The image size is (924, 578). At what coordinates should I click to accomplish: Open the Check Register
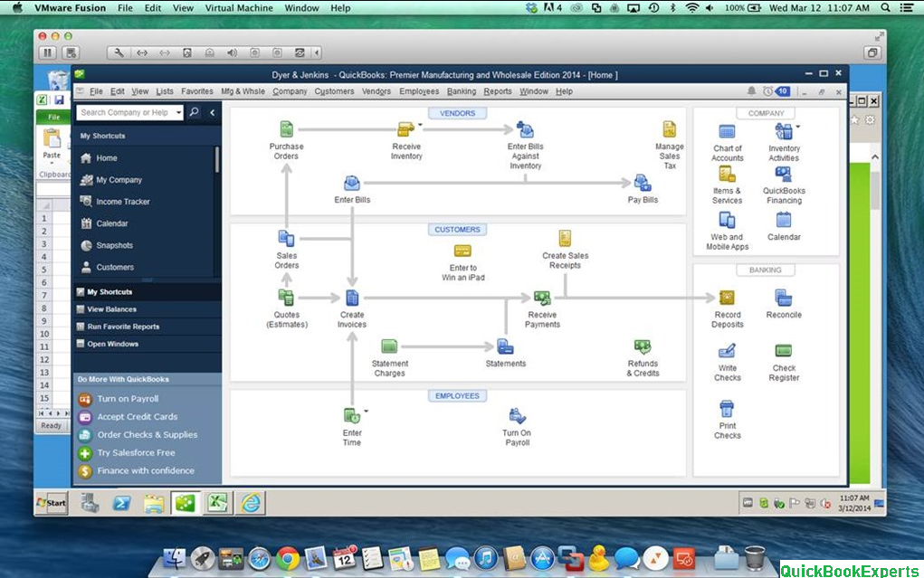tap(784, 351)
